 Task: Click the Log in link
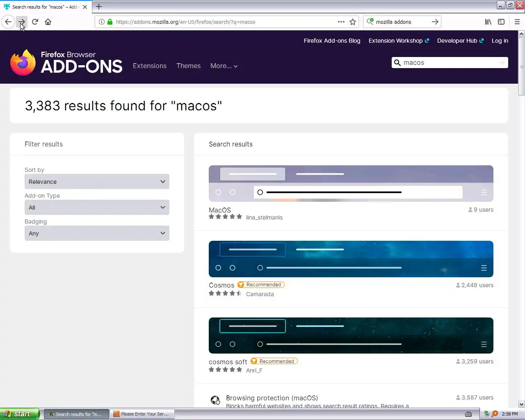point(500,41)
